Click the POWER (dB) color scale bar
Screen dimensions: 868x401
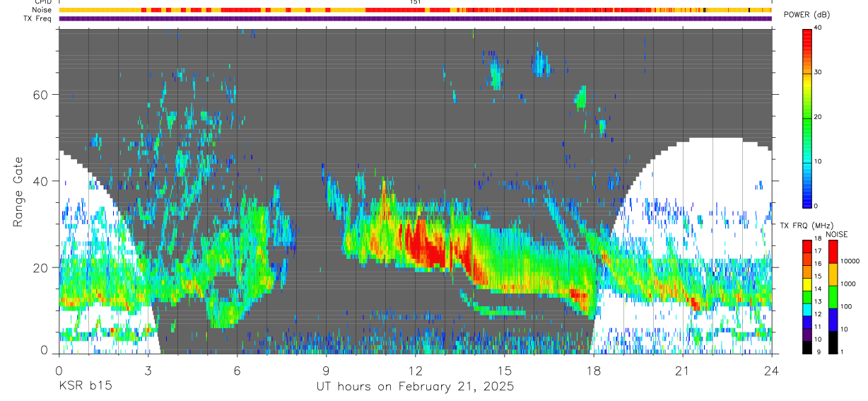[807, 117]
